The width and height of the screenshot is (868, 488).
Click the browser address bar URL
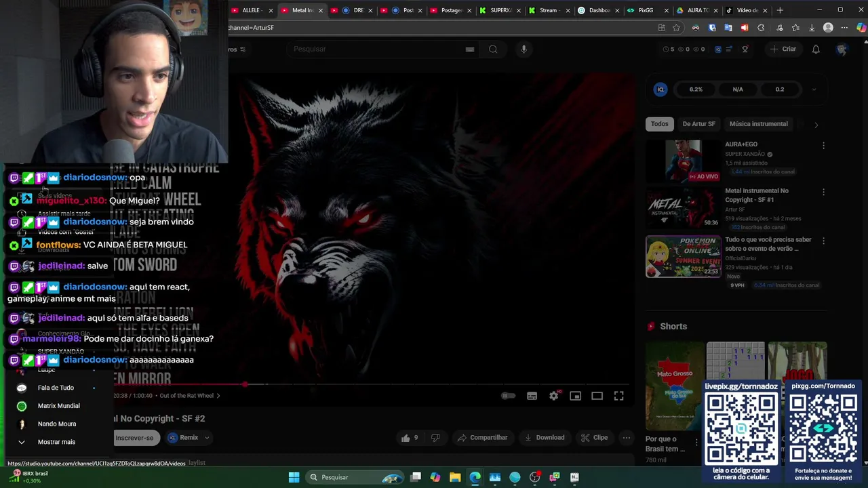(x=441, y=28)
